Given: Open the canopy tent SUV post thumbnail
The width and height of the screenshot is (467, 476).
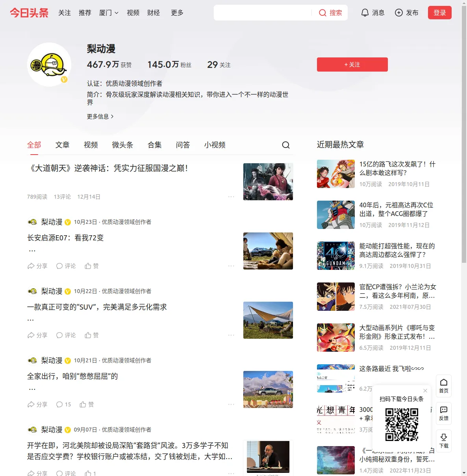Looking at the screenshot, I should click(x=268, y=320).
